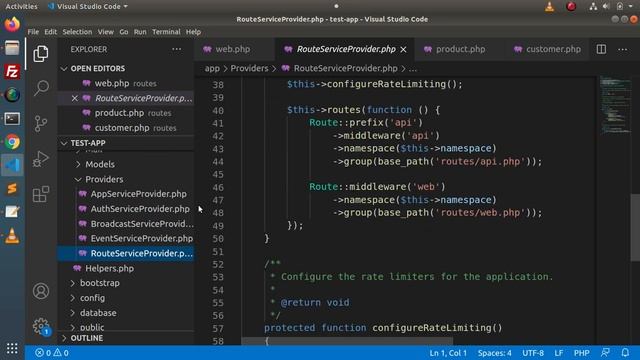Open Helpers.php in file tree

(126, 268)
